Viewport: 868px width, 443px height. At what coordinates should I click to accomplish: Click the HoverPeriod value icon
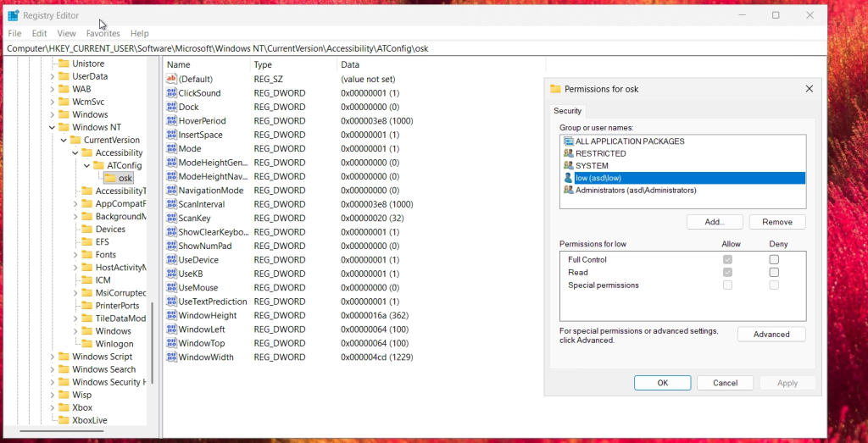coord(171,121)
